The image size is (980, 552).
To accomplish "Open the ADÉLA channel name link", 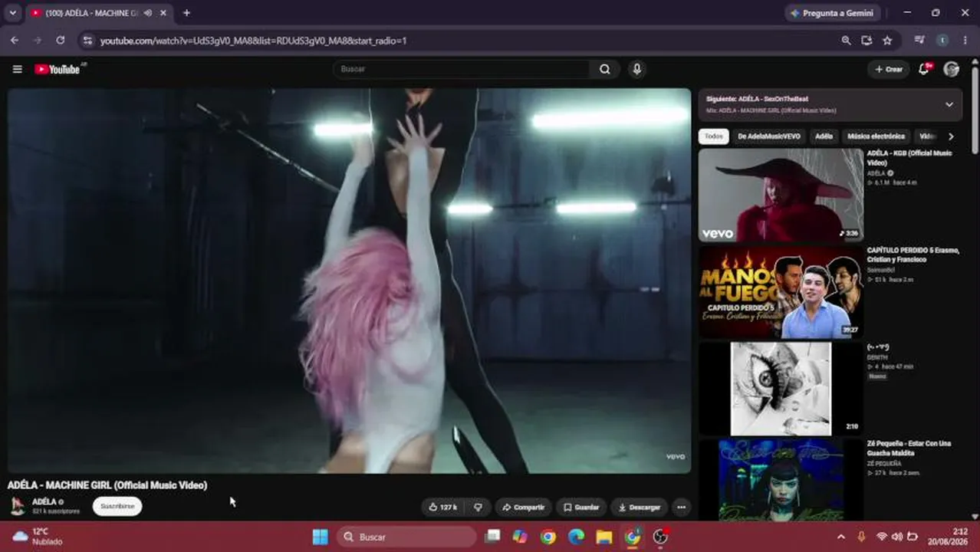I will coord(44,501).
